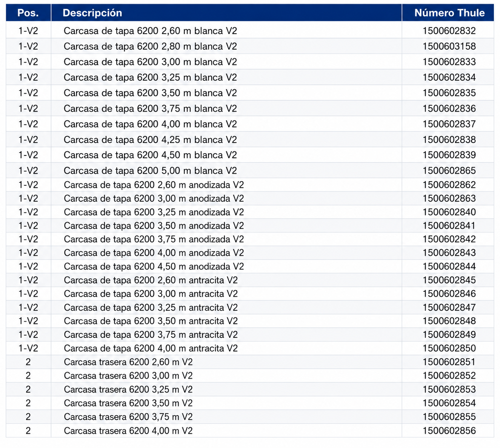Click 'Carcasa de tapa 6200 4,00 m blanca V2'

[150, 124]
